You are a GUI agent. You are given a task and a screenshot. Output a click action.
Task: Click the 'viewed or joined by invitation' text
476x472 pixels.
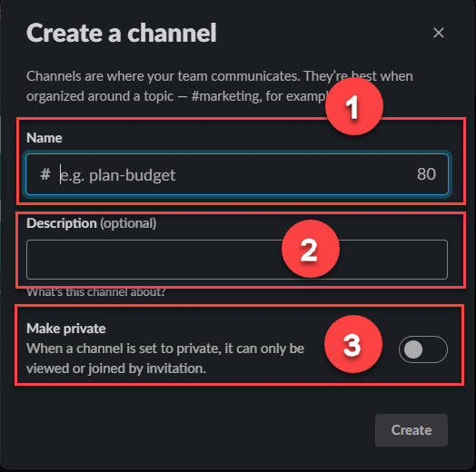coord(116,369)
